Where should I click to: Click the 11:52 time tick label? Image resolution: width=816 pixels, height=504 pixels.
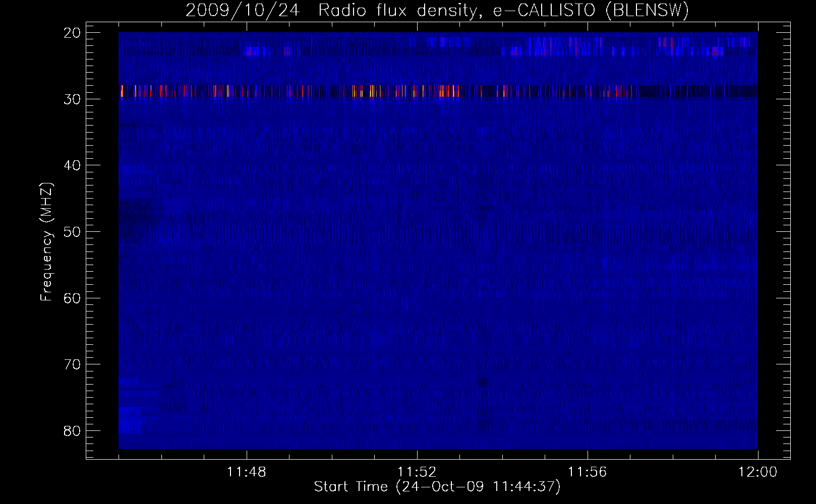[417, 472]
